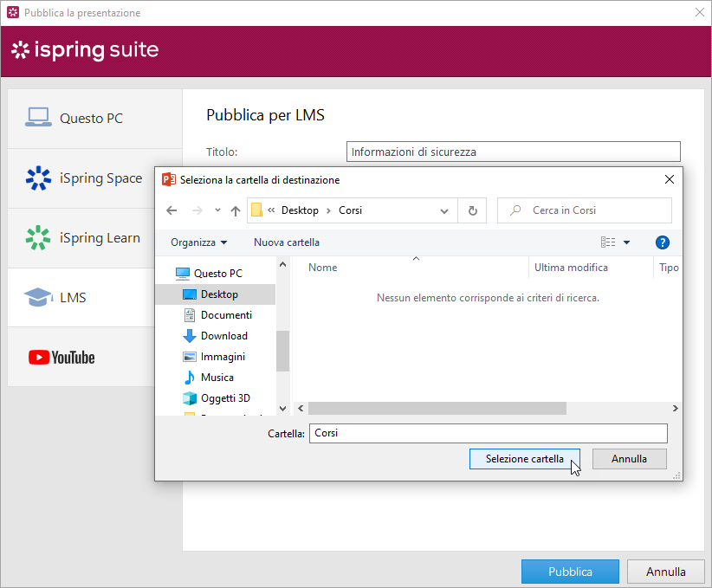Click the Cartella name input field
712x588 pixels.
[x=489, y=433]
